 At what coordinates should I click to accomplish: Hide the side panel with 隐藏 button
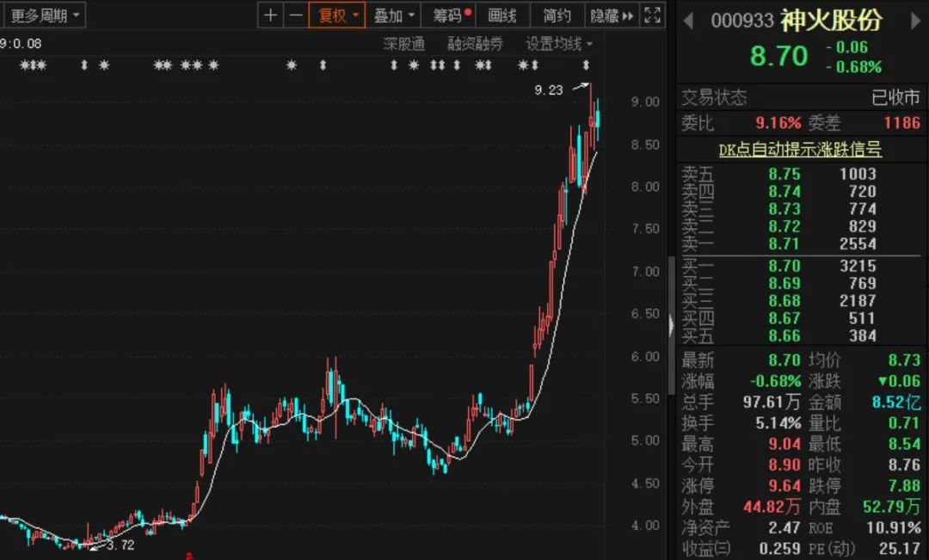pyautogui.click(x=611, y=15)
